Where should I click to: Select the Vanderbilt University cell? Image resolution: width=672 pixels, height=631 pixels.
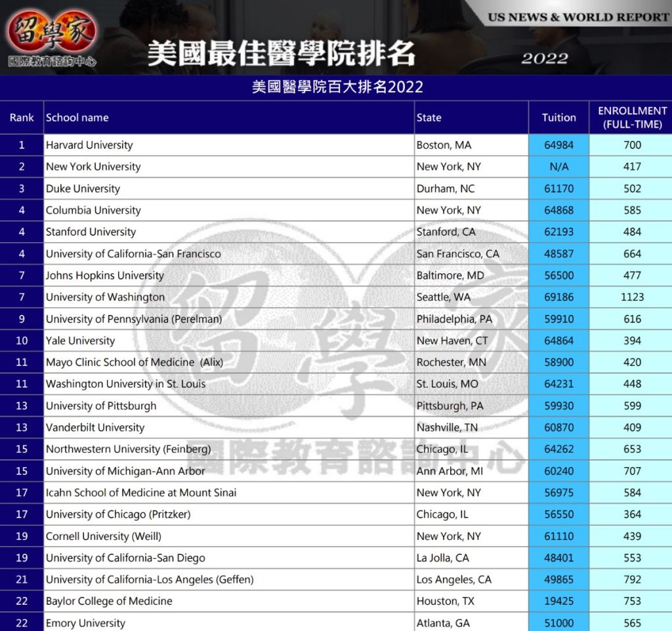229,428
